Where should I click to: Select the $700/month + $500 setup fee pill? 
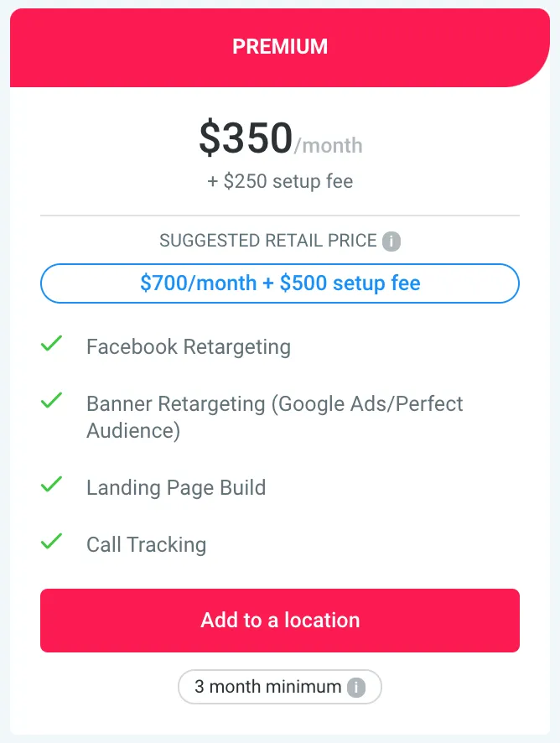tap(280, 283)
